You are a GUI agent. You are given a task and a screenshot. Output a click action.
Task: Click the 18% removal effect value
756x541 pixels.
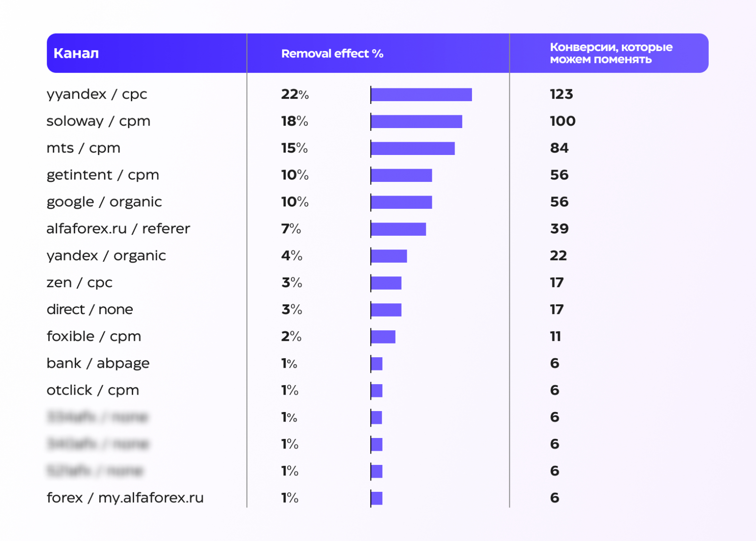coord(294,121)
